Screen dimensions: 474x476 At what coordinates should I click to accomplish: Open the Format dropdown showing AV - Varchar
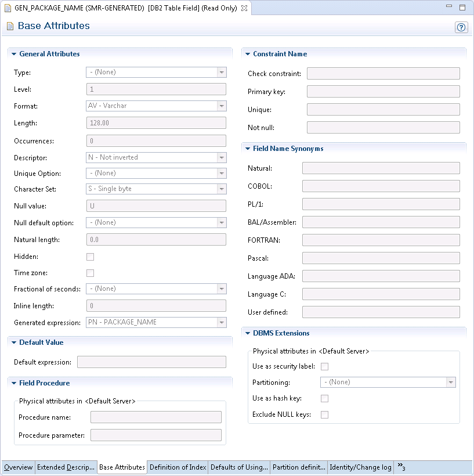[221, 106]
